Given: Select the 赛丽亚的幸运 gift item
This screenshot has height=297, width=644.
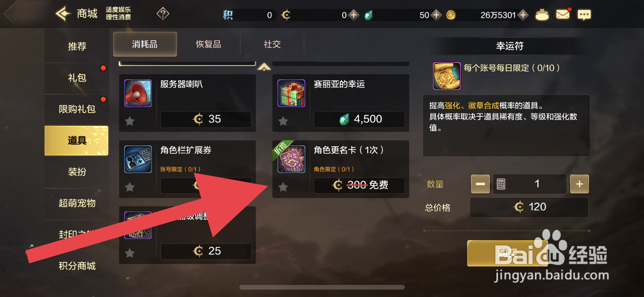Looking at the screenshot, I should (x=340, y=103).
